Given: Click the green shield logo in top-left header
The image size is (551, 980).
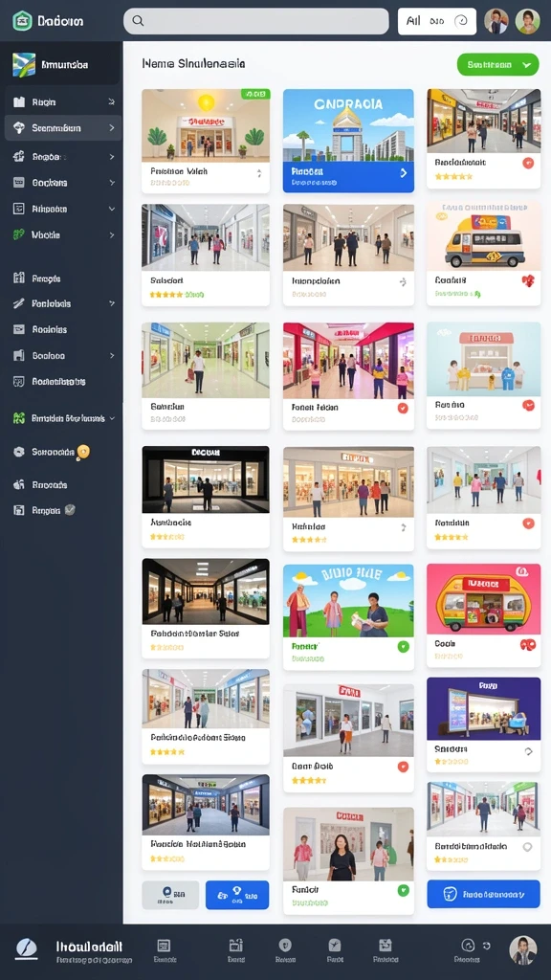Looking at the screenshot, I should click(x=23, y=21).
